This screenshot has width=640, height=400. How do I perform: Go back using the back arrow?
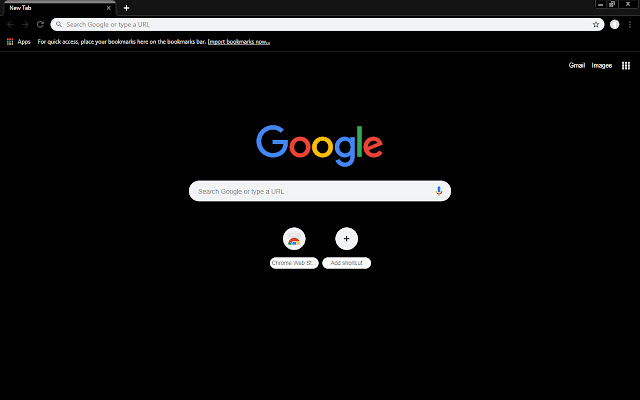pyautogui.click(x=10, y=24)
